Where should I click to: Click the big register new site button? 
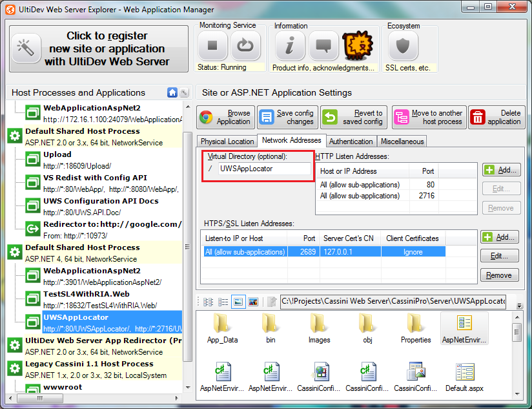pyautogui.click(x=99, y=48)
